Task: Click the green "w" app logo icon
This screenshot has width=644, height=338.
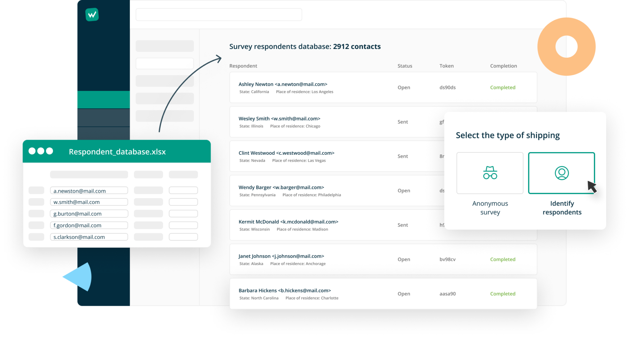Action: click(x=92, y=14)
